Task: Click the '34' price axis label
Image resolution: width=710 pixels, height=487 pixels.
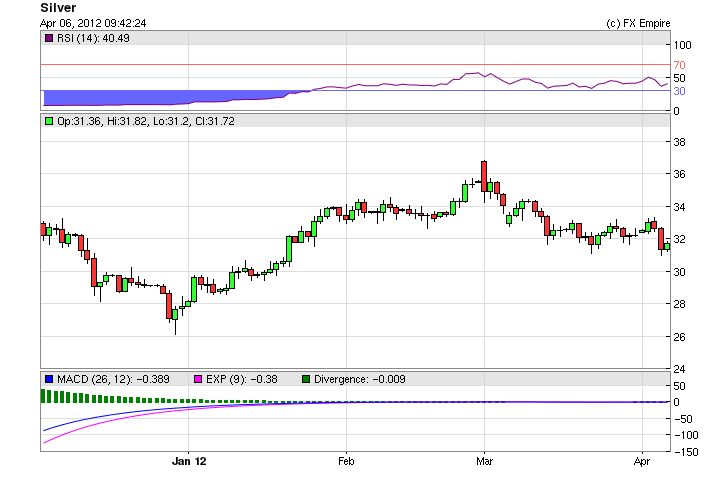Action: tap(679, 207)
